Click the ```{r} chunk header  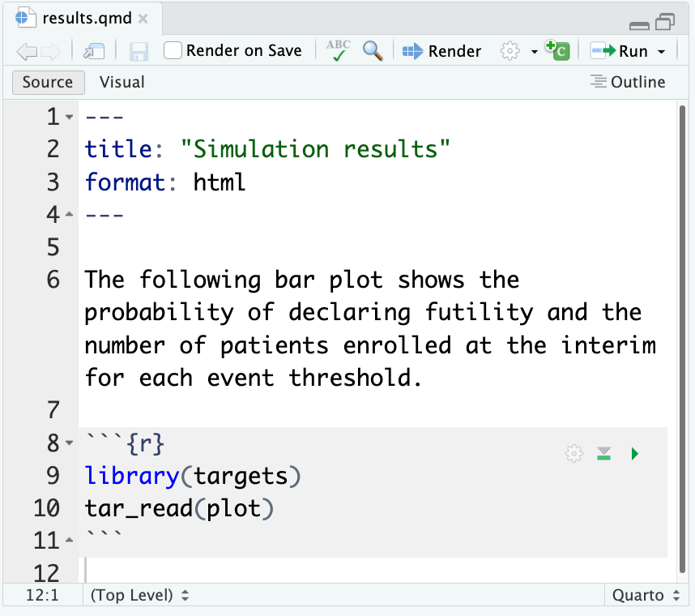click(x=124, y=443)
